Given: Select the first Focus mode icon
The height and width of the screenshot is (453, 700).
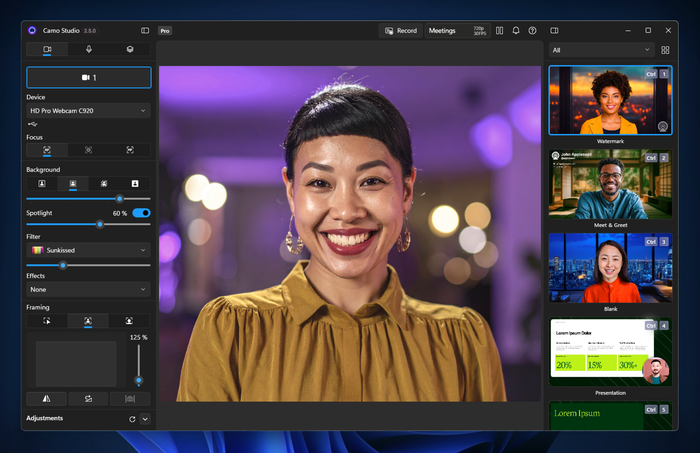Looking at the screenshot, I should 47,150.
